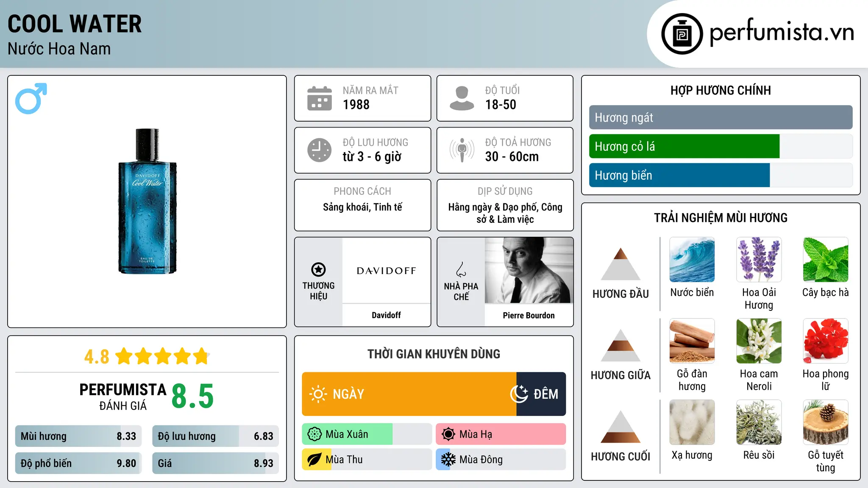
Task: Select the Gỗ tuyết tùng cedar image
Action: coord(826,422)
